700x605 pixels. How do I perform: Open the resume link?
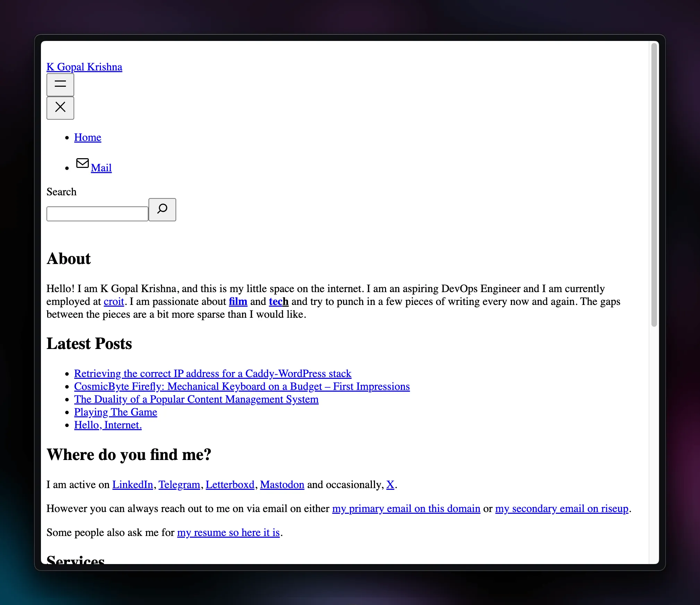point(228,532)
